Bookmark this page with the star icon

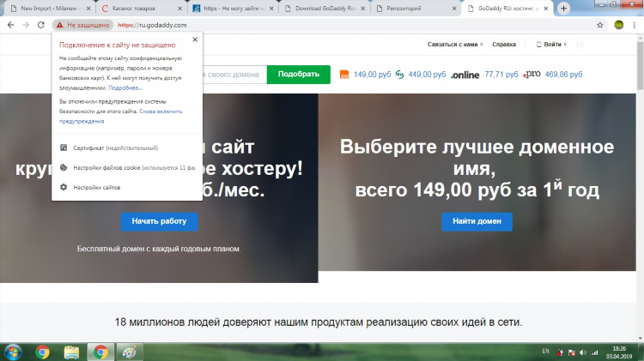600,25
